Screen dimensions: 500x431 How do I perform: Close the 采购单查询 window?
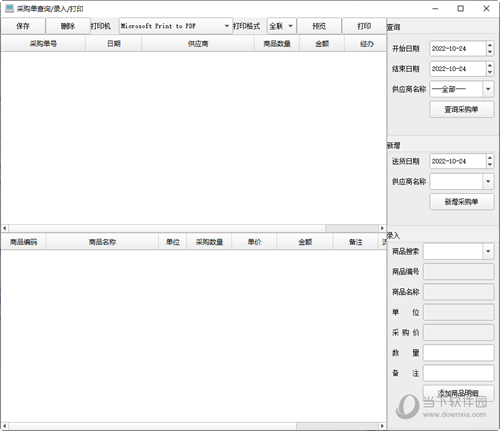pos(486,9)
